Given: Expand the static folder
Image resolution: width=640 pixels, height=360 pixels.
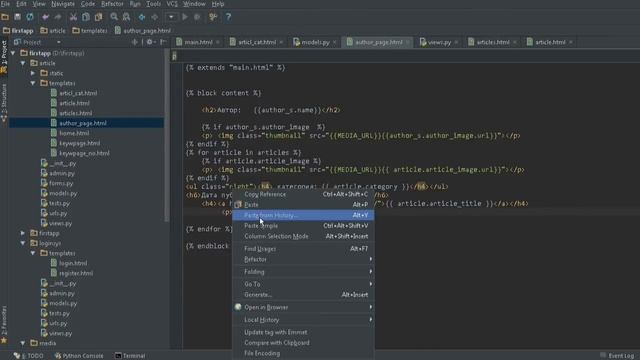Looking at the screenshot, I should [33, 73].
